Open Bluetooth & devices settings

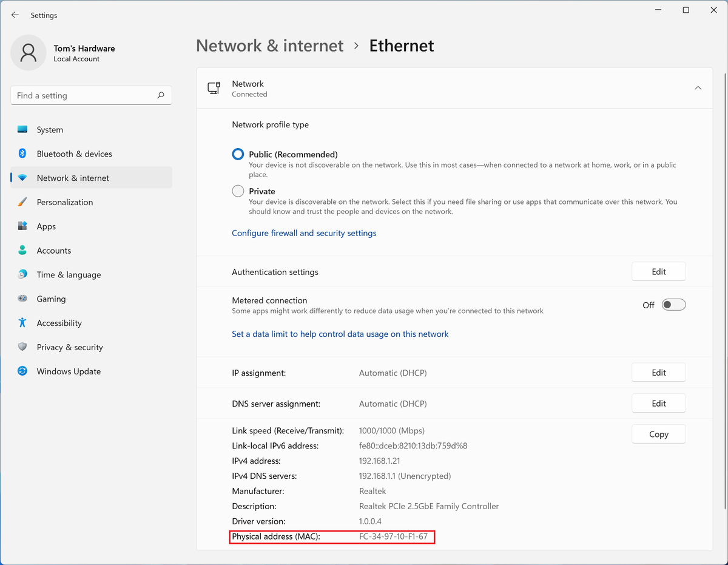pyautogui.click(x=22, y=154)
